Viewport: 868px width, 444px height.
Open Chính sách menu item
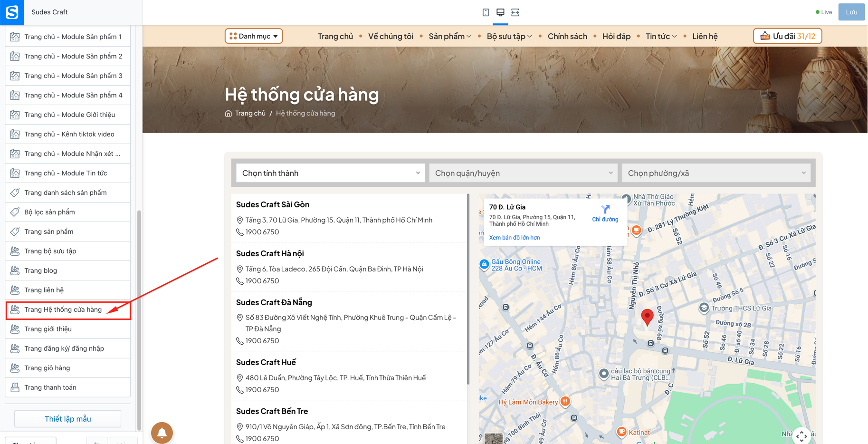567,36
